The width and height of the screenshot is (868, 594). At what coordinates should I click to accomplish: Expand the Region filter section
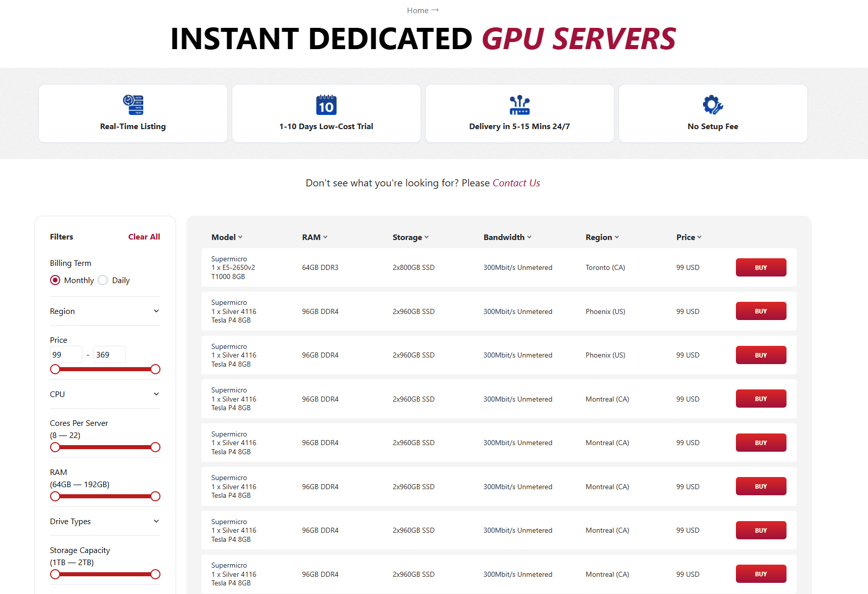coord(156,311)
